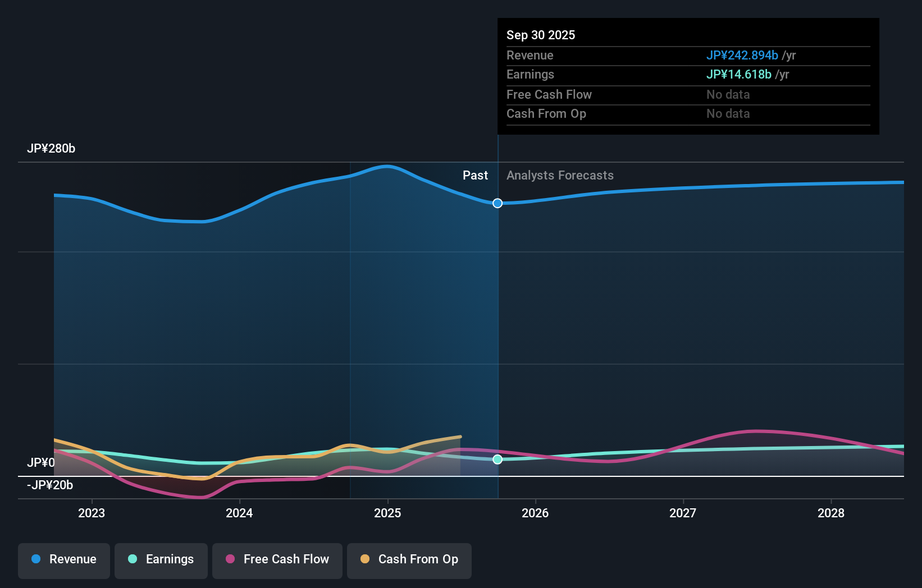This screenshot has height=588, width=922.
Task: Click the 2026 year label on the axis
Action: pos(536,512)
